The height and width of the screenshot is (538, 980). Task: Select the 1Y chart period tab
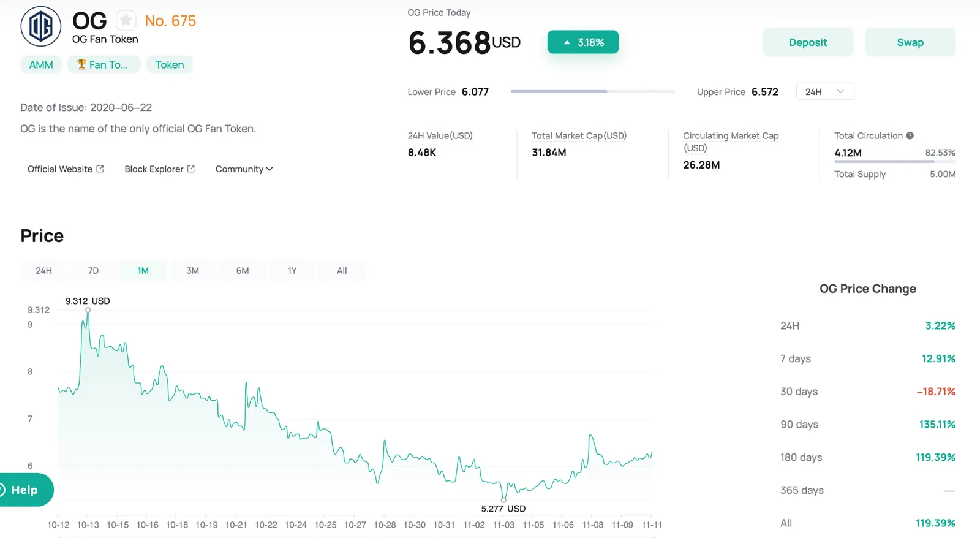pyautogui.click(x=292, y=271)
